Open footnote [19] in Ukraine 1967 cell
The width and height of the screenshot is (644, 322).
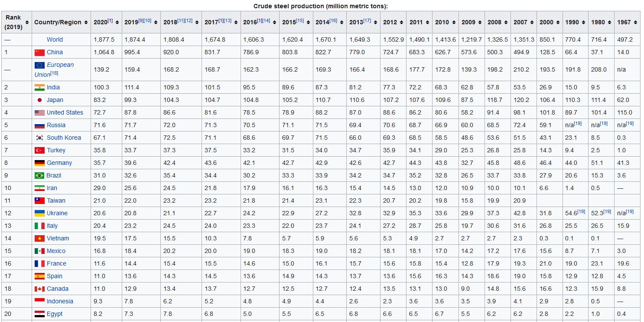[x=629, y=212]
